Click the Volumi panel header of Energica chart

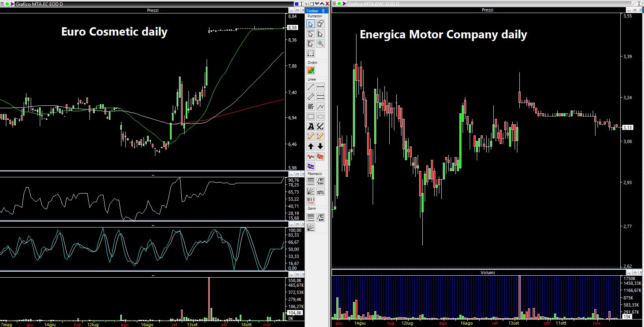click(x=487, y=272)
